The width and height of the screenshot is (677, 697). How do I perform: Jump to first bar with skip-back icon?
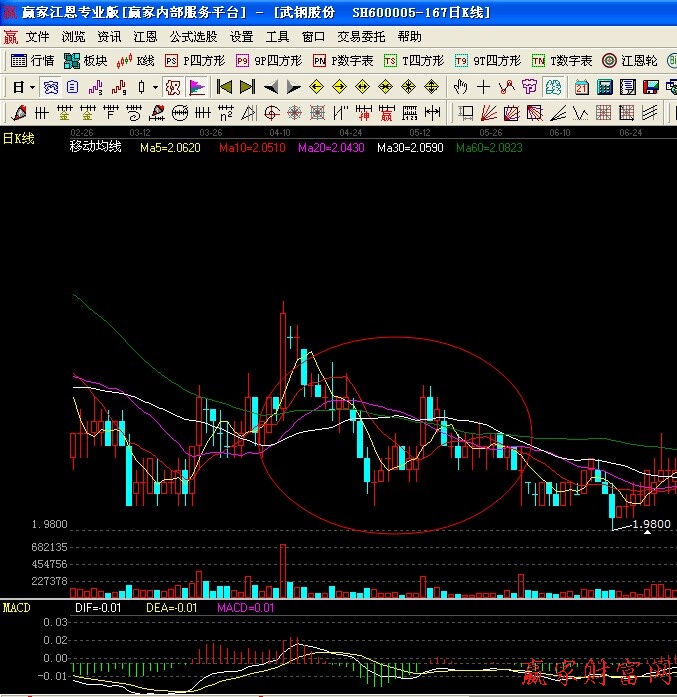pos(225,87)
